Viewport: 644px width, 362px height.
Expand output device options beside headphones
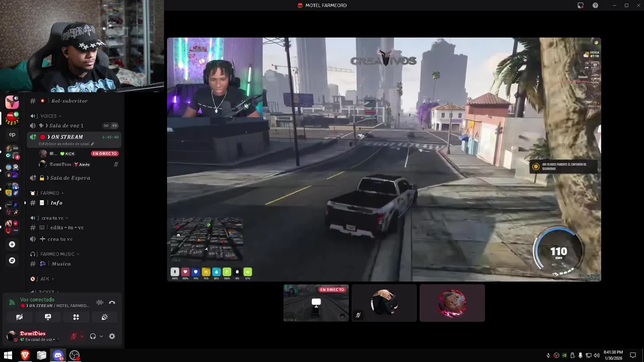(101, 336)
